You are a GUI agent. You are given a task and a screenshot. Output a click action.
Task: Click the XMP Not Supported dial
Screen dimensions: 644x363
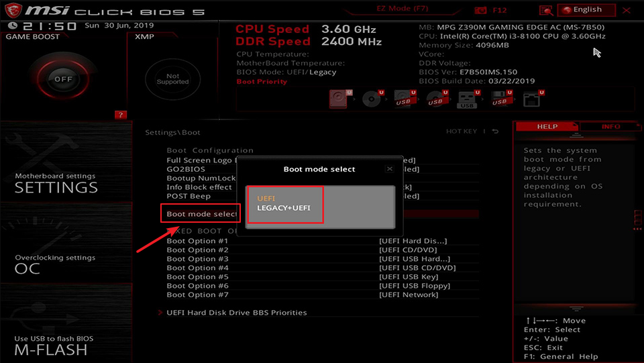(172, 79)
